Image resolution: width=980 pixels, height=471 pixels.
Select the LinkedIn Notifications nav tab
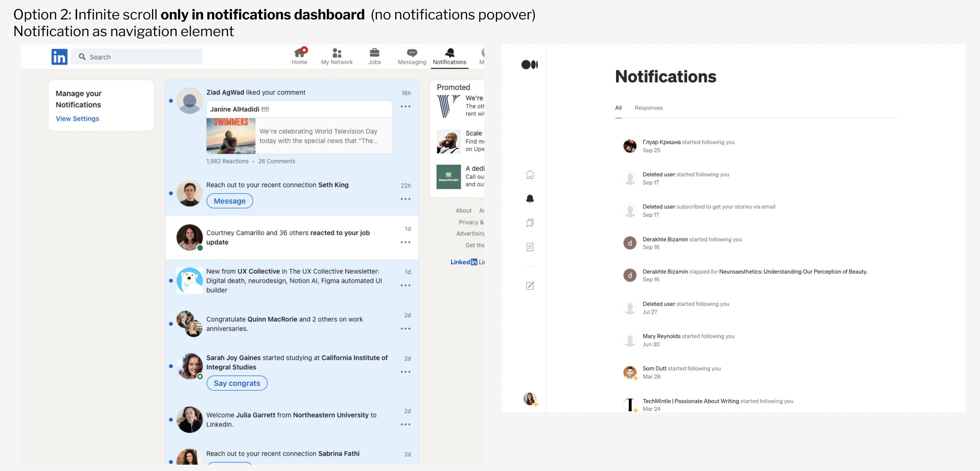pos(449,56)
